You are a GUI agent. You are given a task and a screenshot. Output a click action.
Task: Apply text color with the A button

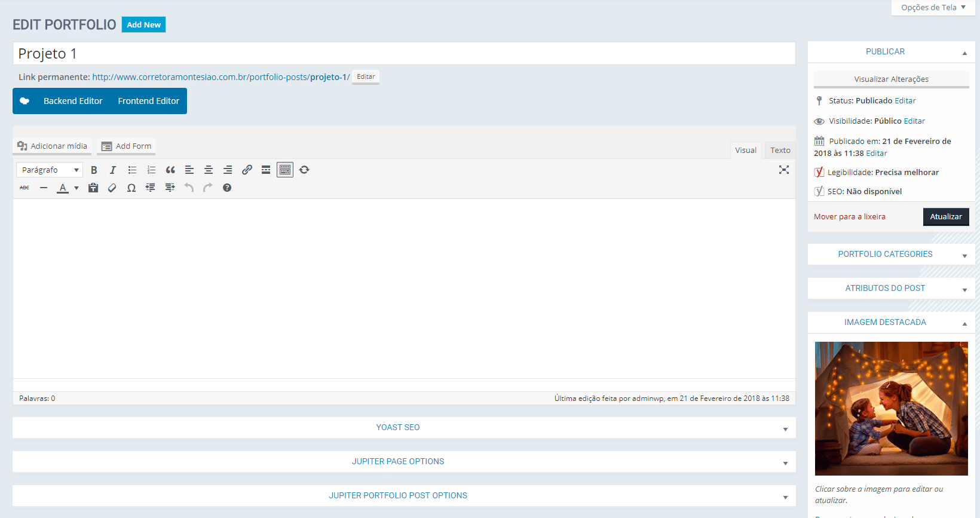coord(63,188)
